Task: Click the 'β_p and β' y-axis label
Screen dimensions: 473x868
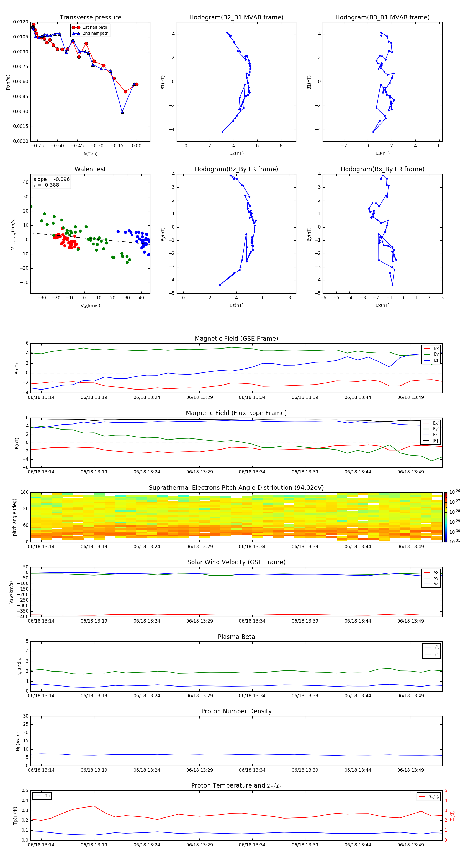Action: click(x=19, y=666)
